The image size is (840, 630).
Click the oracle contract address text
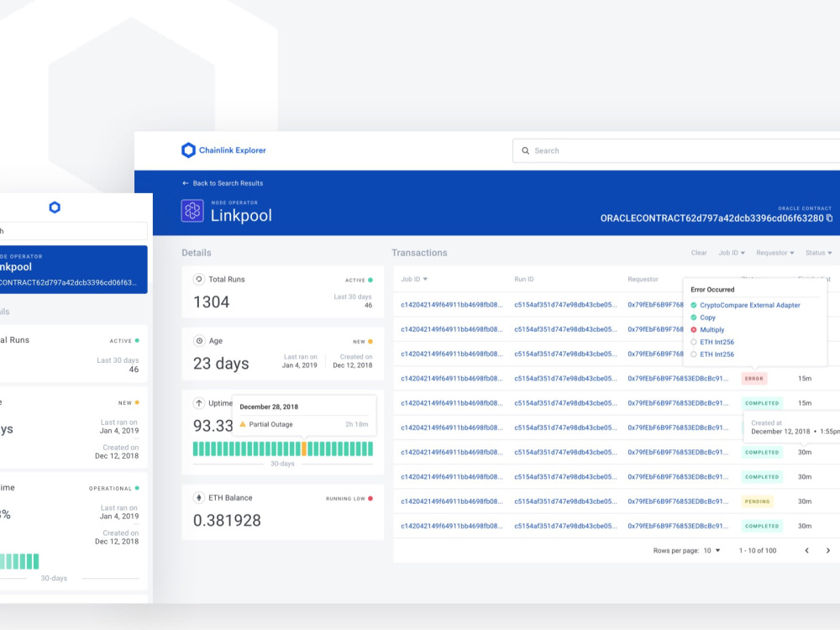pos(711,218)
